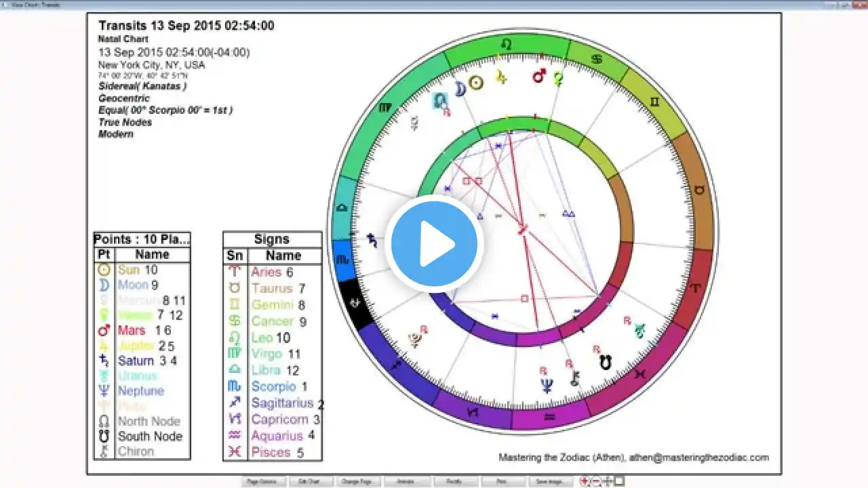Click the Leo sign glyph on the zodiac ring

[x=506, y=45]
